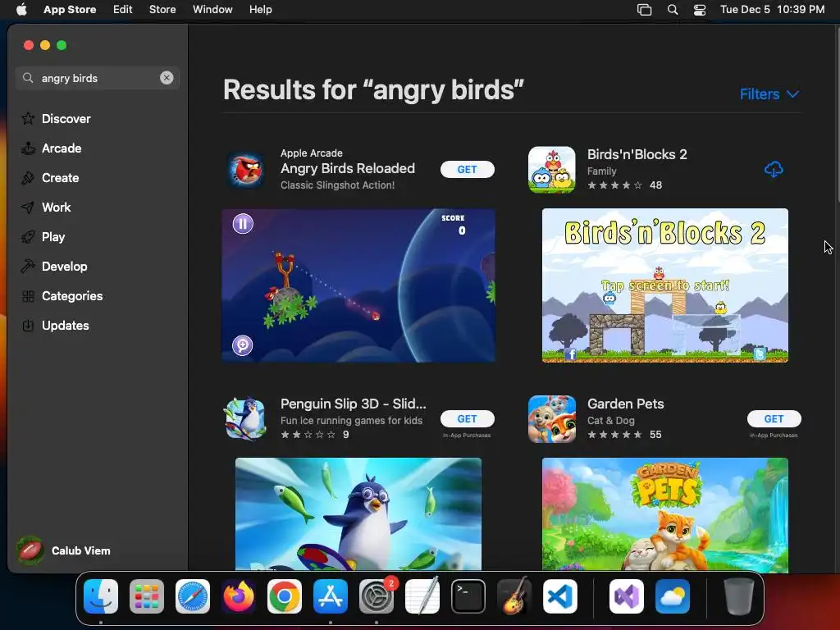840x630 pixels.
Task: Open the Apple menu
Action: point(21,9)
